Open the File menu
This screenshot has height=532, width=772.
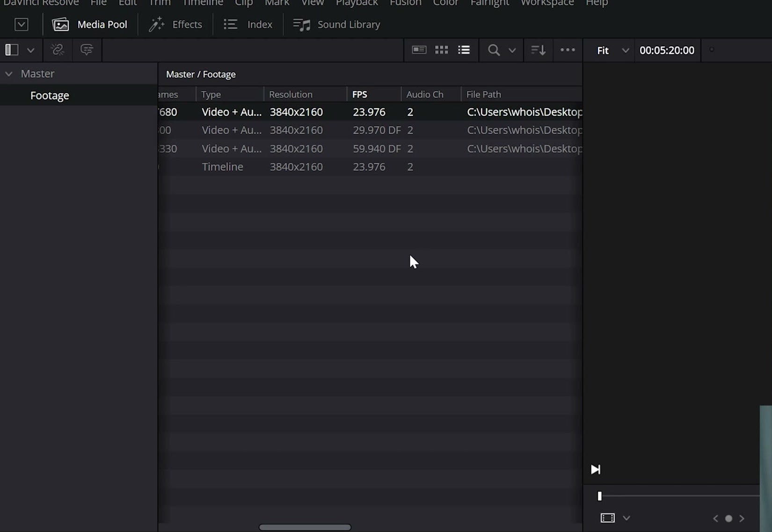98,3
